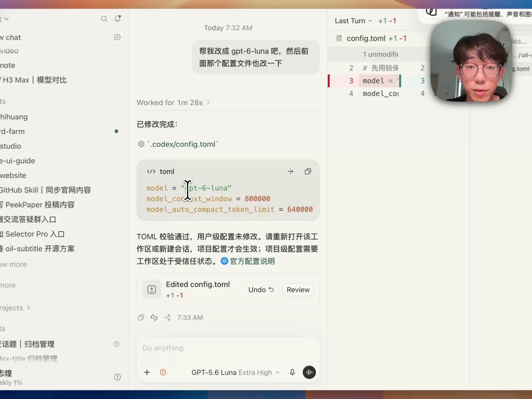
Task: Open notifications bell in sidebar header
Action: pyautogui.click(x=117, y=19)
